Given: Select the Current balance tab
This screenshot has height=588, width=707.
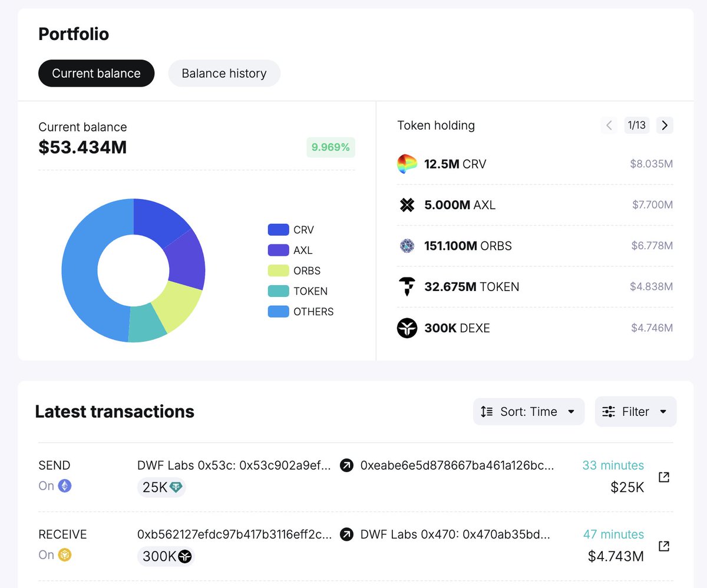Looking at the screenshot, I should coord(96,73).
